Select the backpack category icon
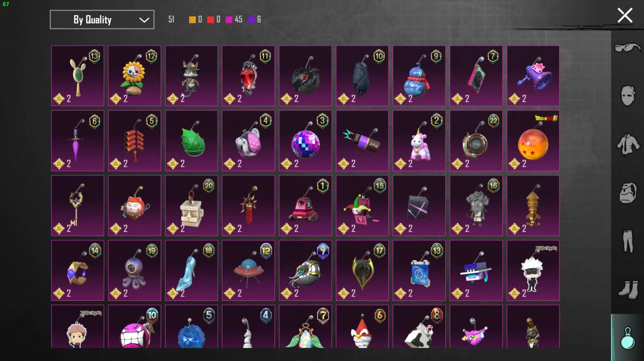The height and width of the screenshot is (361, 644). [x=628, y=193]
